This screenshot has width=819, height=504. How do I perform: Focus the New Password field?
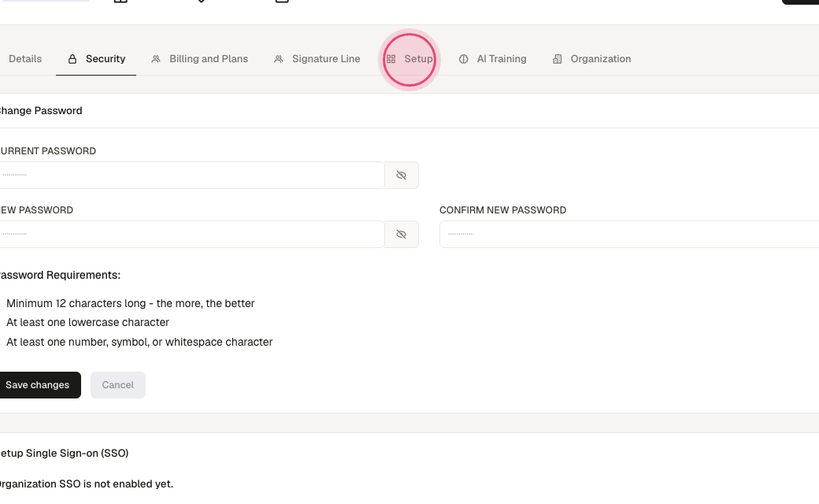click(x=191, y=235)
